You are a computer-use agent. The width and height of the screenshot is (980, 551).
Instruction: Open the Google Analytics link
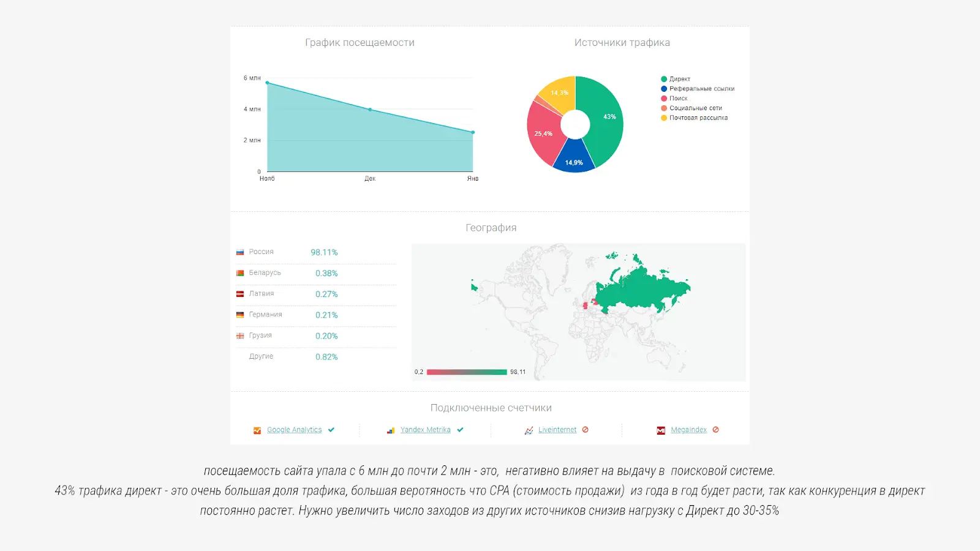294,430
